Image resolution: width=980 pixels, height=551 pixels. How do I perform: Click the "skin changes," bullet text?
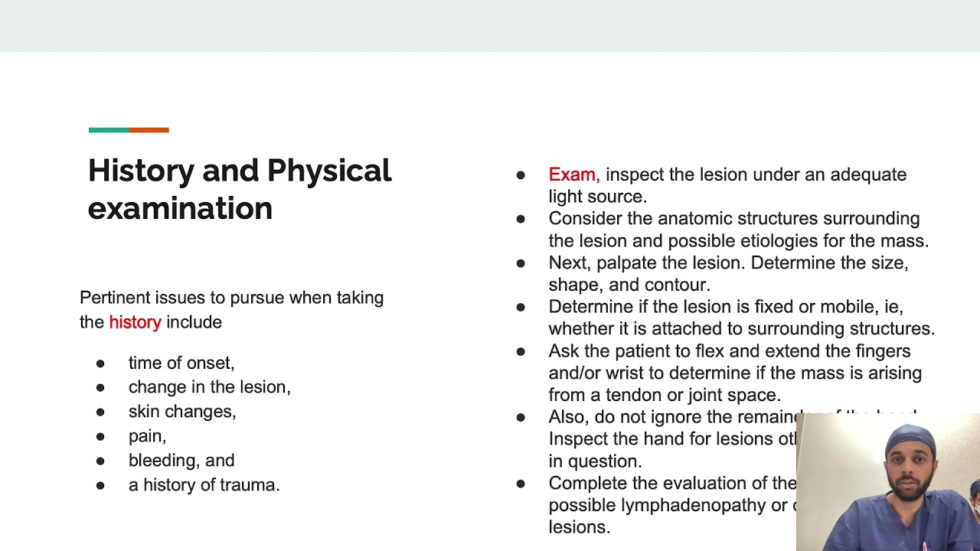tap(182, 412)
